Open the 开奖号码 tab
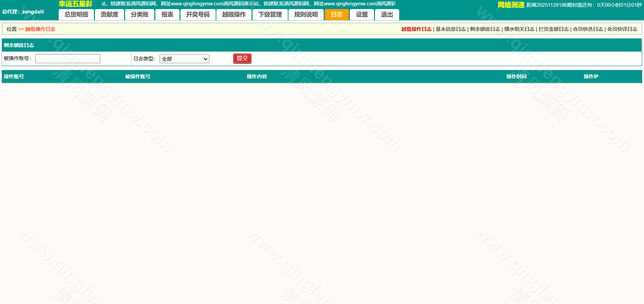The width and height of the screenshot is (644, 304). pos(198,14)
